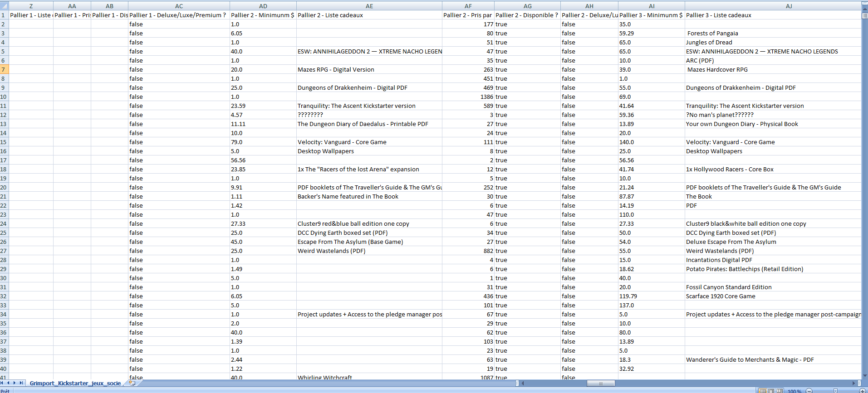
Task: Click cell 'Velocity: Vanguard - Core Game' in column AE
Action: [x=369, y=142]
